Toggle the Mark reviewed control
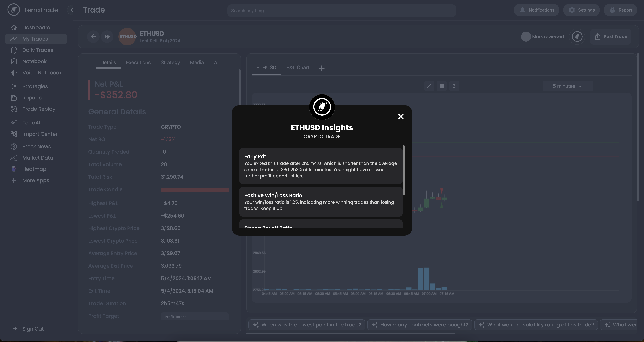Image resolution: width=644 pixels, height=342 pixels. pos(526,36)
